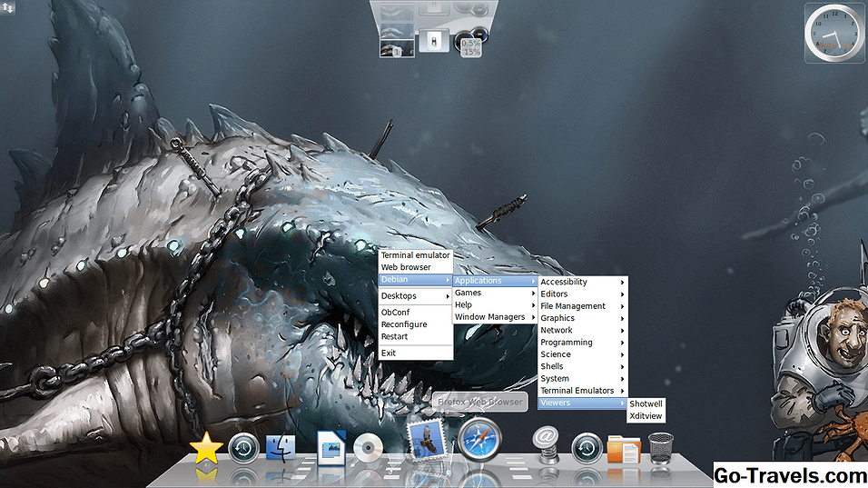Choose Restart in the Openbox menu
This screenshot has width=868, height=488.
point(415,337)
